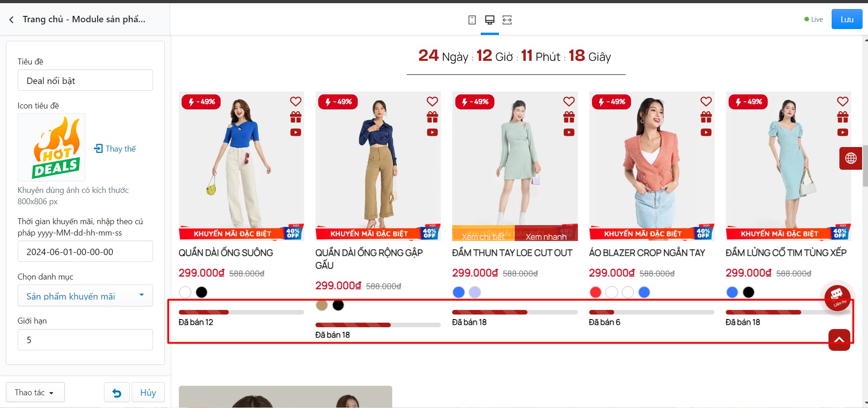This screenshot has width=868, height=408.
Task: Open the Sản phẩm khuyến mãi dropdown
Action: click(85, 296)
